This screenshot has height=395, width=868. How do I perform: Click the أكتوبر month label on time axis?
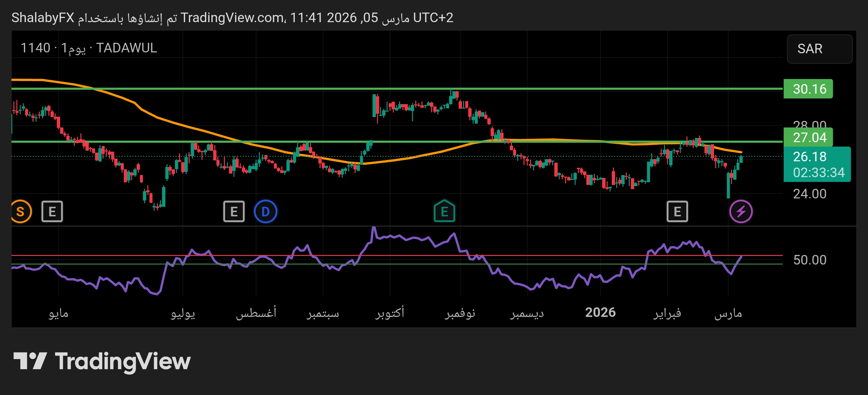tap(390, 313)
